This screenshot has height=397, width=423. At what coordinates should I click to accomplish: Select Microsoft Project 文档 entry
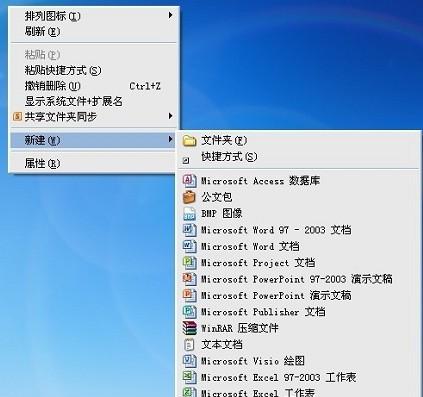click(299, 263)
